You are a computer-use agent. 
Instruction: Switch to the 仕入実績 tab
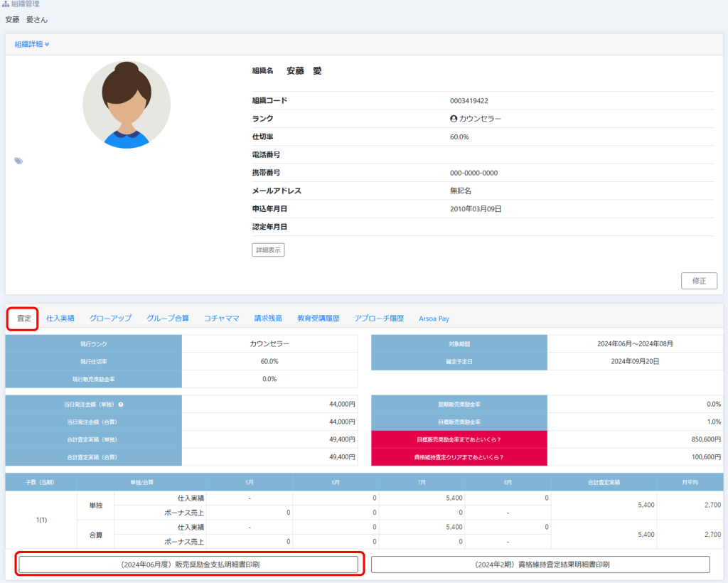click(60, 319)
